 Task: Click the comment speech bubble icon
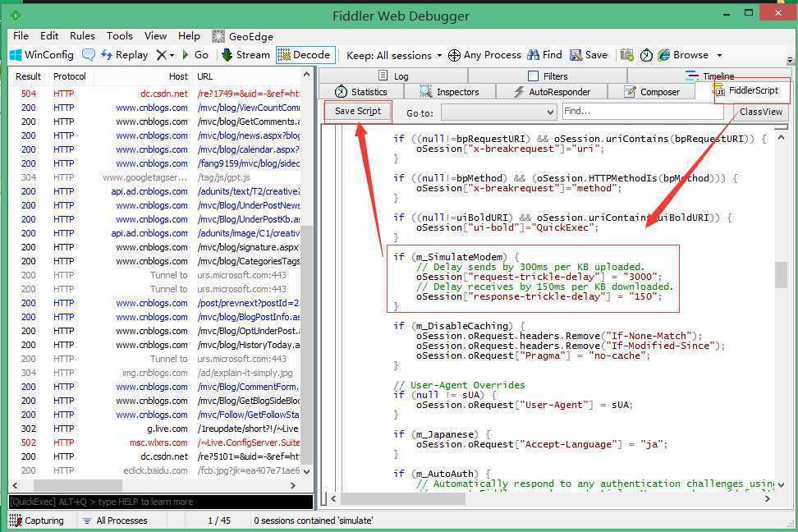click(x=88, y=55)
